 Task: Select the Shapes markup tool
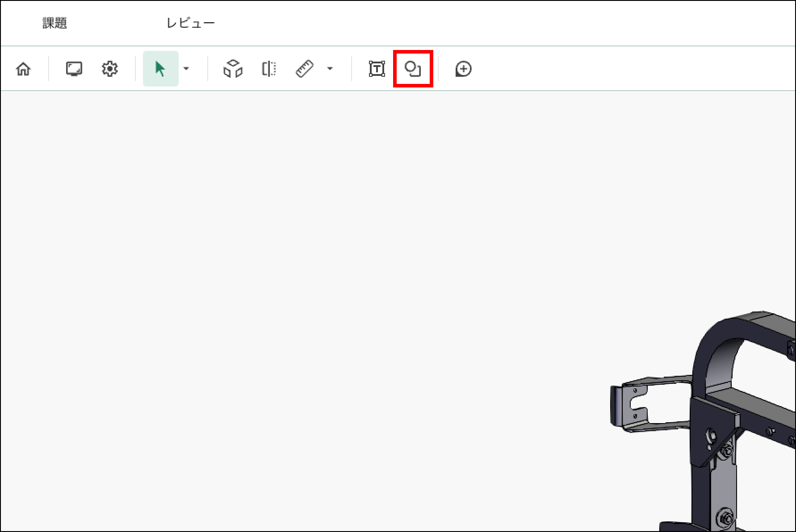click(413, 69)
